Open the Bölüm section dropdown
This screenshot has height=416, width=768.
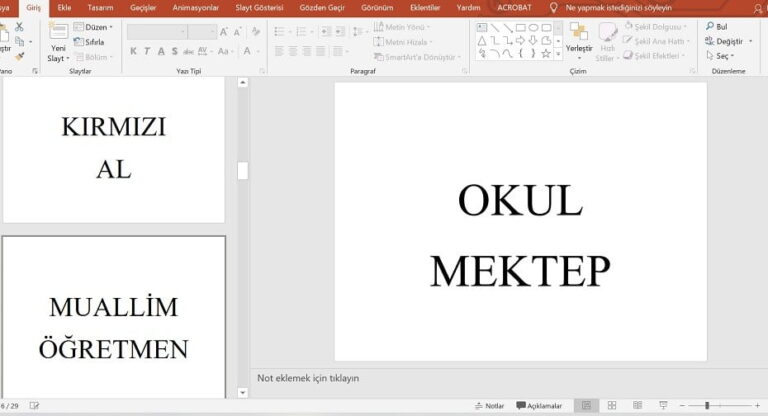94,57
